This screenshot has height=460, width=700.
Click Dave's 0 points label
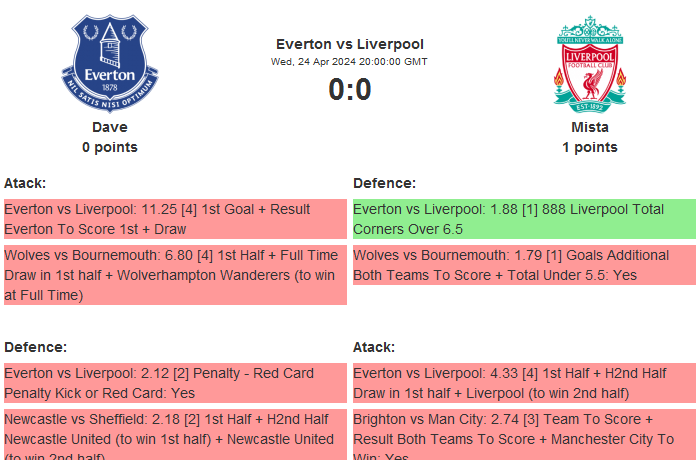pyautogui.click(x=110, y=147)
